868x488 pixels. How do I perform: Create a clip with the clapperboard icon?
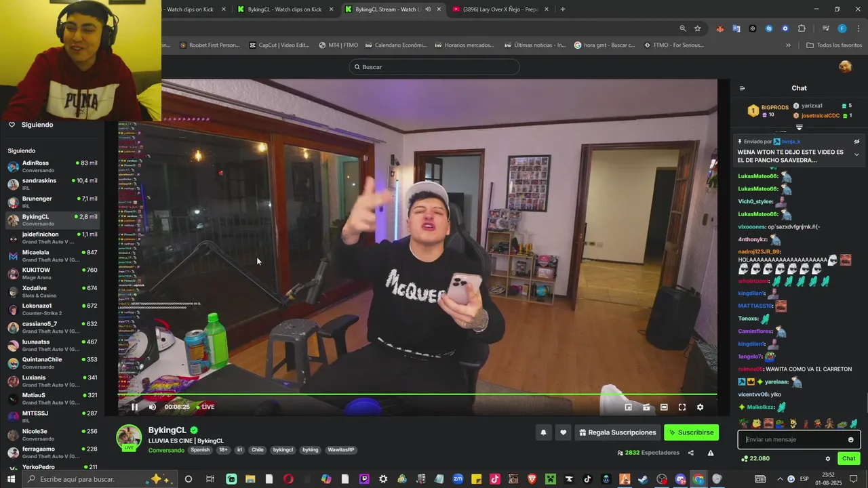click(646, 407)
